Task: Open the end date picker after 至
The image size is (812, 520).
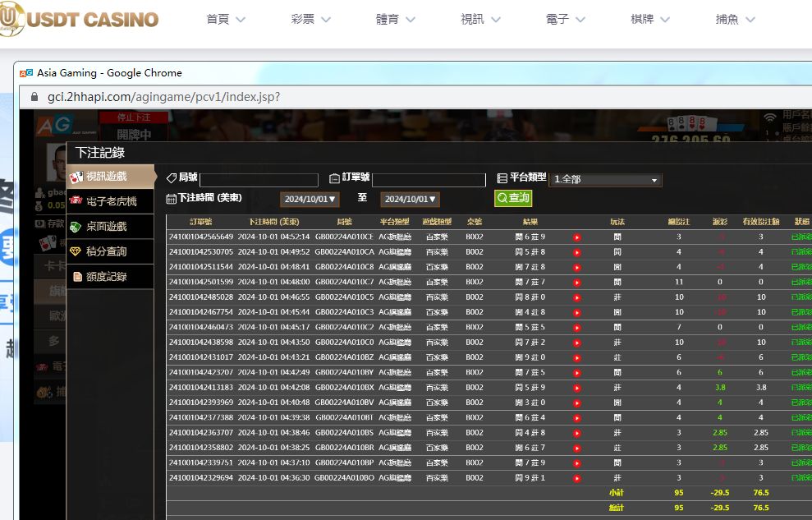Action: click(x=410, y=200)
